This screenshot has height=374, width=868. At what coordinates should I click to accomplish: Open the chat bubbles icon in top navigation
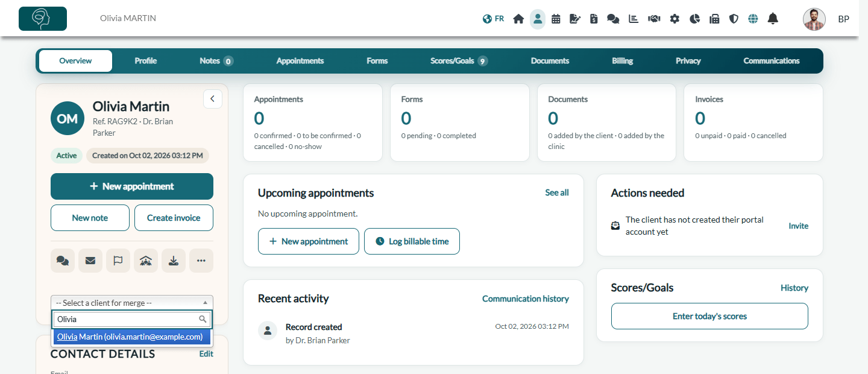[x=613, y=19]
